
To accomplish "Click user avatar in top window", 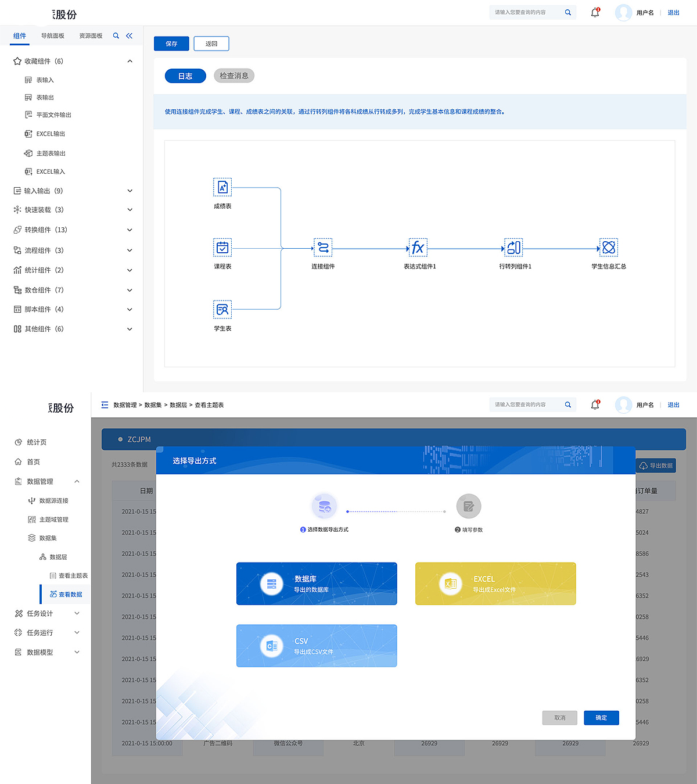I will point(623,12).
